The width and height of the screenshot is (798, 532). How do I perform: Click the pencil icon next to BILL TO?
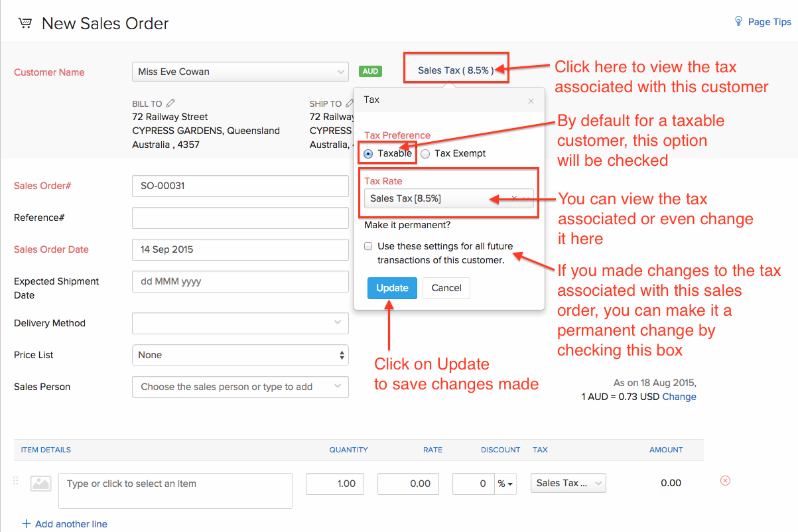(x=171, y=103)
